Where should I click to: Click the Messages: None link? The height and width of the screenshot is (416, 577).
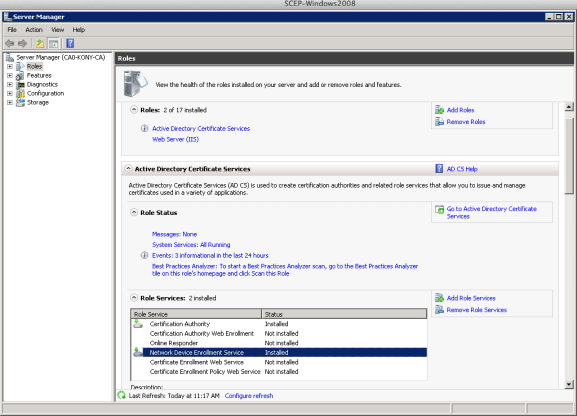(174, 234)
